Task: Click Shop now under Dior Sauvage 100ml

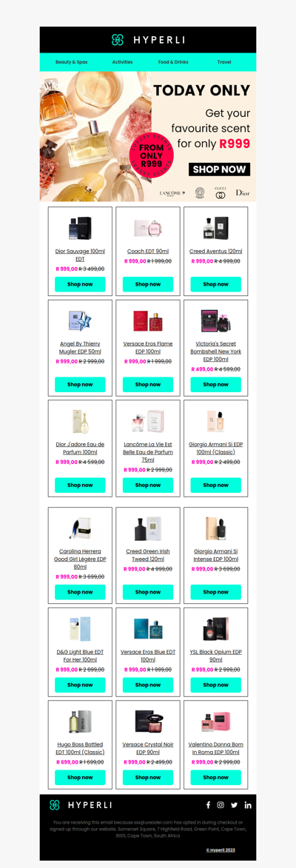Action: tap(80, 285)
